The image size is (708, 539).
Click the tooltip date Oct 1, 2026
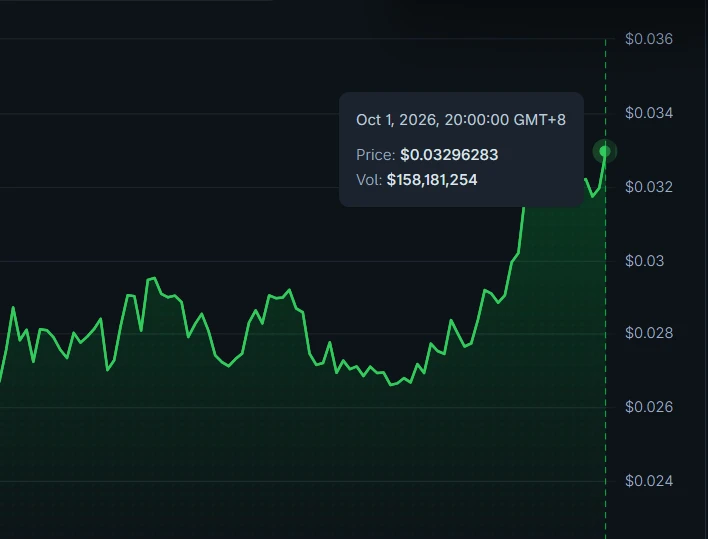point(396,120)
